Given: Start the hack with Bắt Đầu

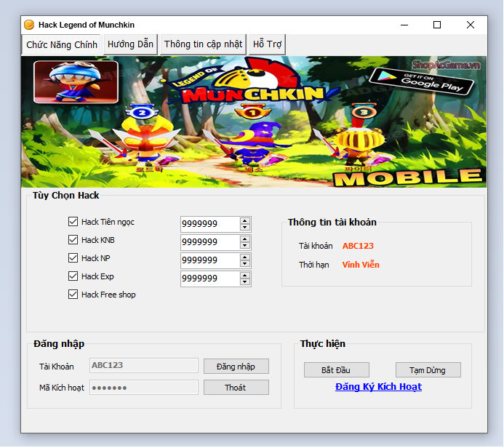Looking at the screenshot, I should click(x=337, y=370).
